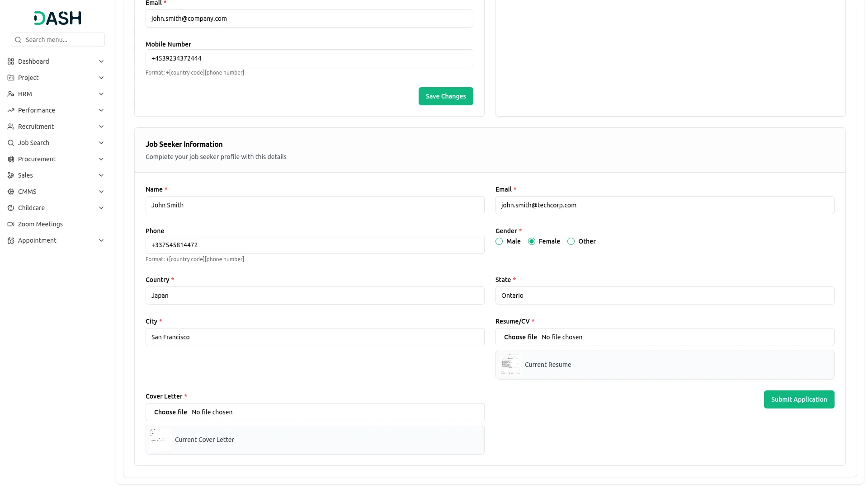The image size is (868, 488).
Task: Click the HRM people icon
Action: (x=11, y=94)
